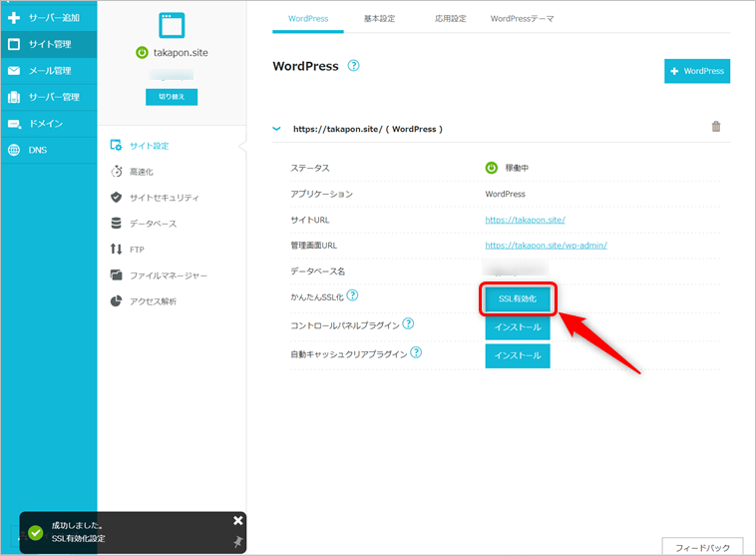Add a new WordPress installation

pyautogui.click(x=697, y=71)
